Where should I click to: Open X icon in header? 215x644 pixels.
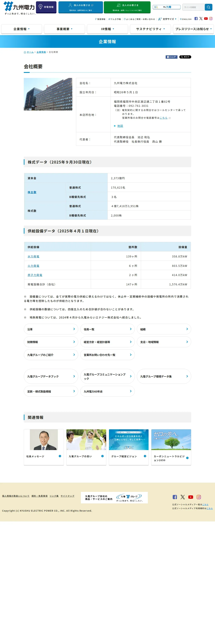pyautogui.click(x=201, y=19)
